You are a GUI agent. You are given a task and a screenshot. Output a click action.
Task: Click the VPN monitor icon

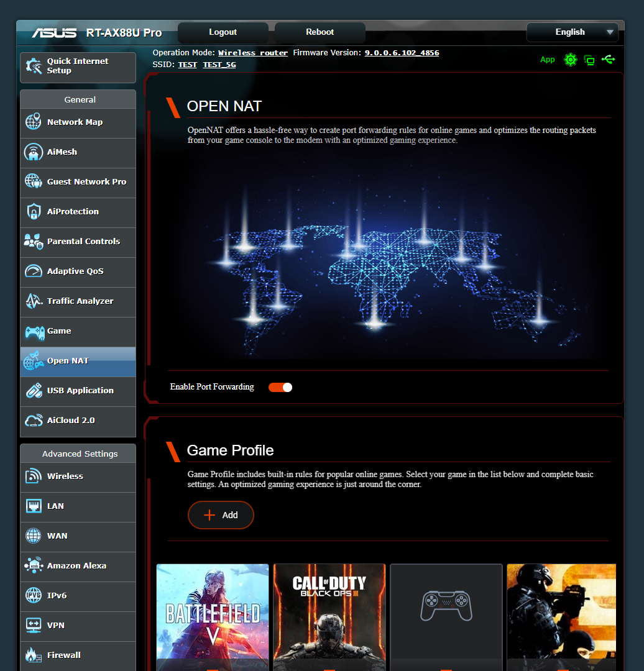[34, 625]
